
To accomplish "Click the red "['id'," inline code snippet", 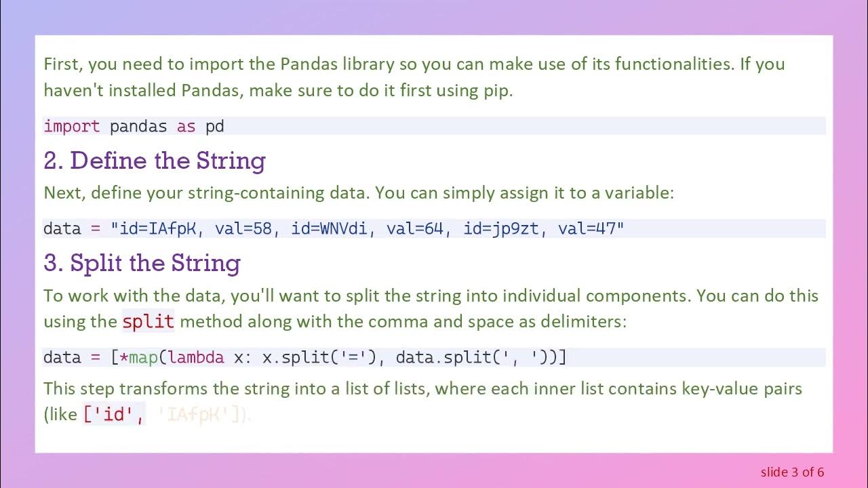I will pyautogui.click(x=114, y=415).
